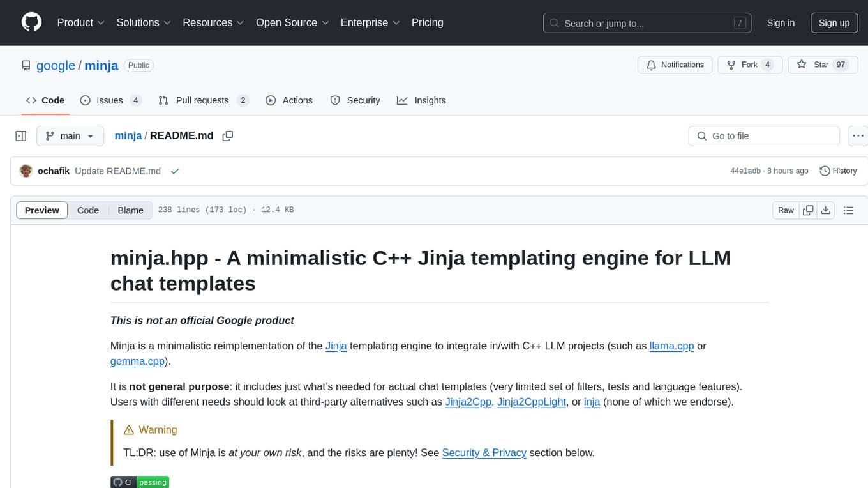
Task: Star the minja repository
Action: click(x=823, y=65)
